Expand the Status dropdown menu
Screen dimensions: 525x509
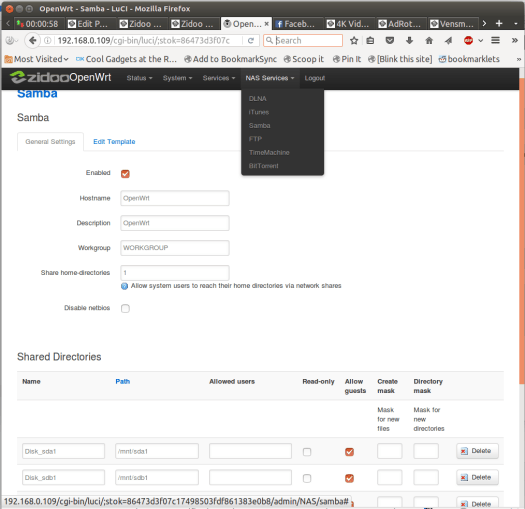click(x=139, y=78)
